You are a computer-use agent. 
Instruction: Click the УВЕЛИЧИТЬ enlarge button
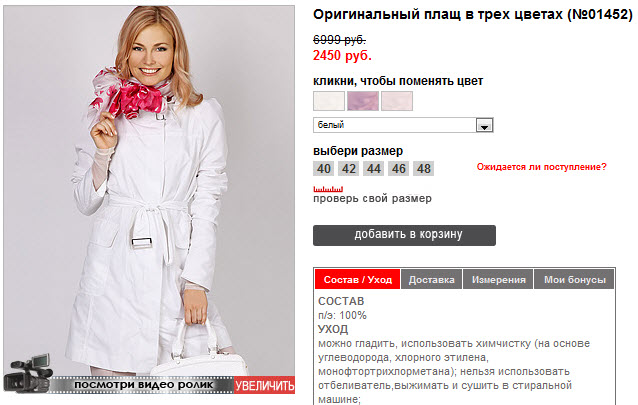264,385
